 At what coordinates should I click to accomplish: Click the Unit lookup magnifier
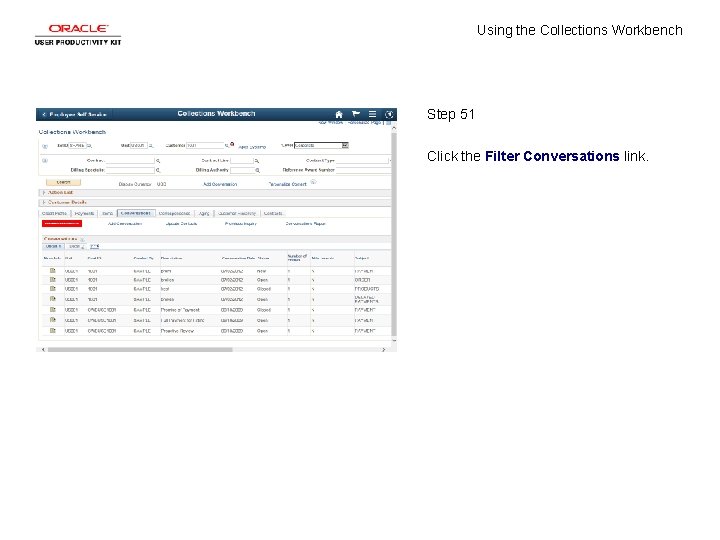151,146
